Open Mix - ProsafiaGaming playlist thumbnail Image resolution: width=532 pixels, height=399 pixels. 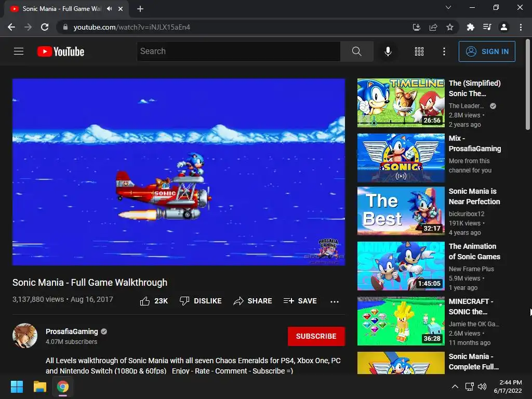(401, 158)
